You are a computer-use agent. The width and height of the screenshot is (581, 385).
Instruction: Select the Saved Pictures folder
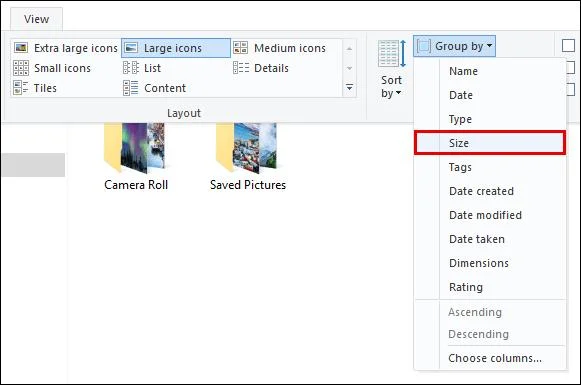pyautogui.click(x=248, y=157)
